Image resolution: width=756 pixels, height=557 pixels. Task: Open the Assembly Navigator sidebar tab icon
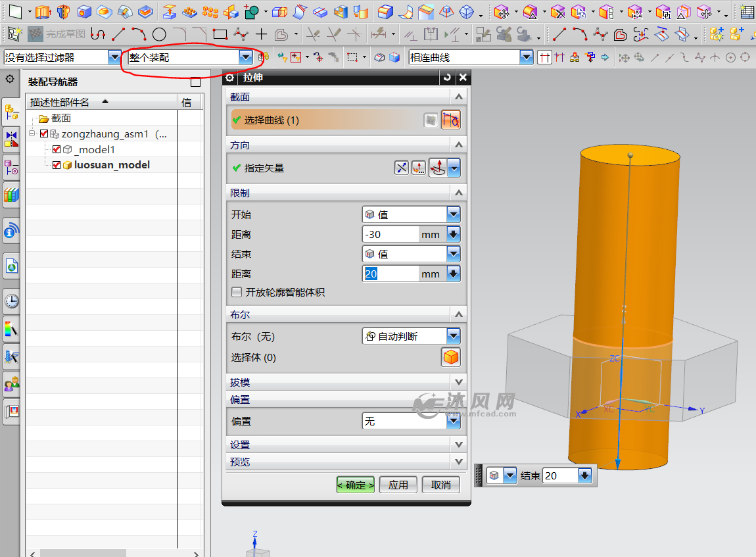(12, 113)
